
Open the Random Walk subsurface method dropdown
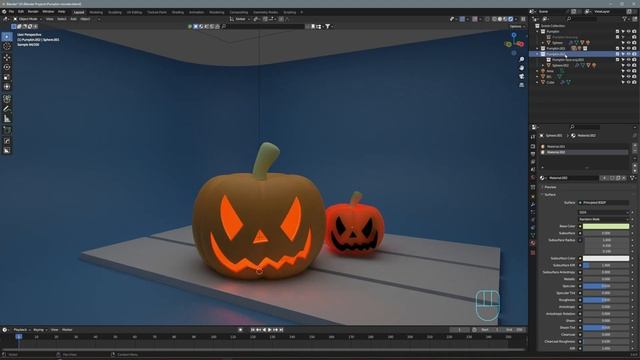pos(604,219)
